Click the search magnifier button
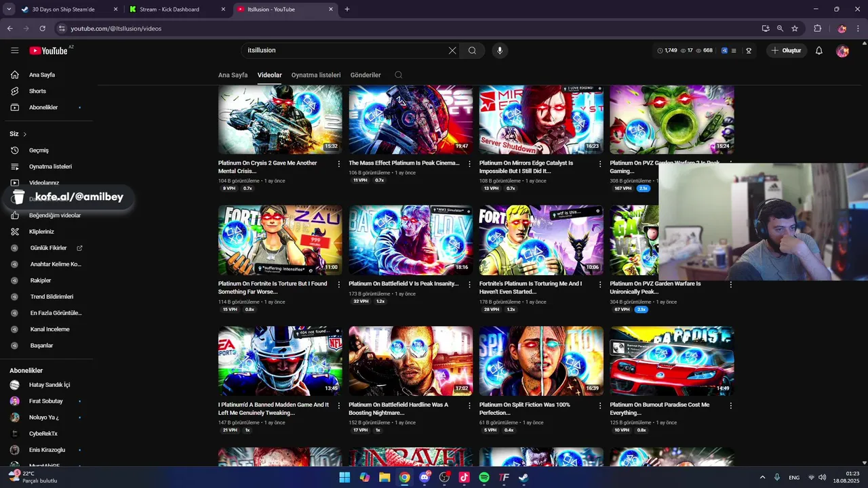The image size is (868, 488). point(472,50)
